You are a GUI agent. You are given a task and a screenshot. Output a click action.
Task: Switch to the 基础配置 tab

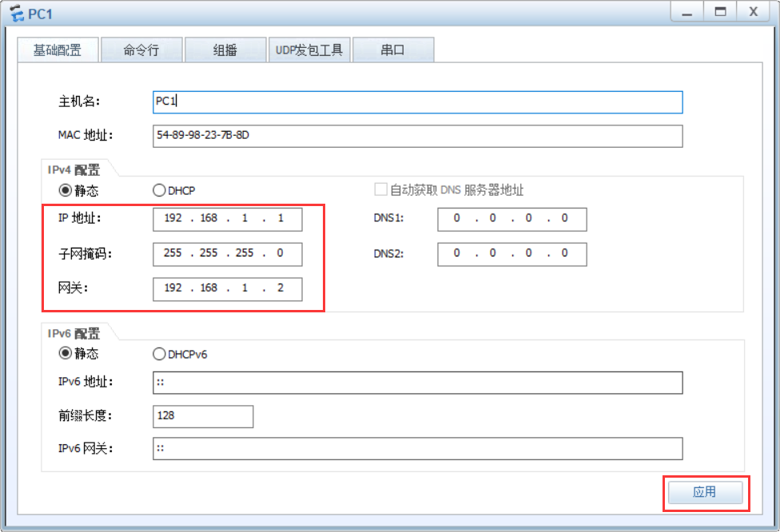(x=58, y=50)
